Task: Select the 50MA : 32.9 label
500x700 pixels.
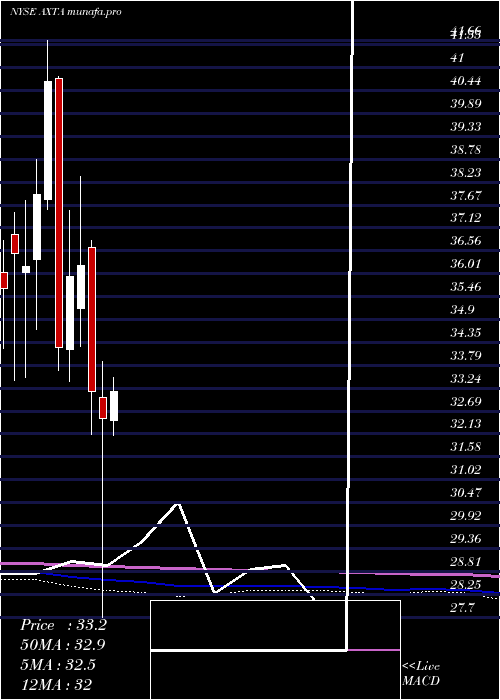Action: pyautogui.click(x=63, y=644)
